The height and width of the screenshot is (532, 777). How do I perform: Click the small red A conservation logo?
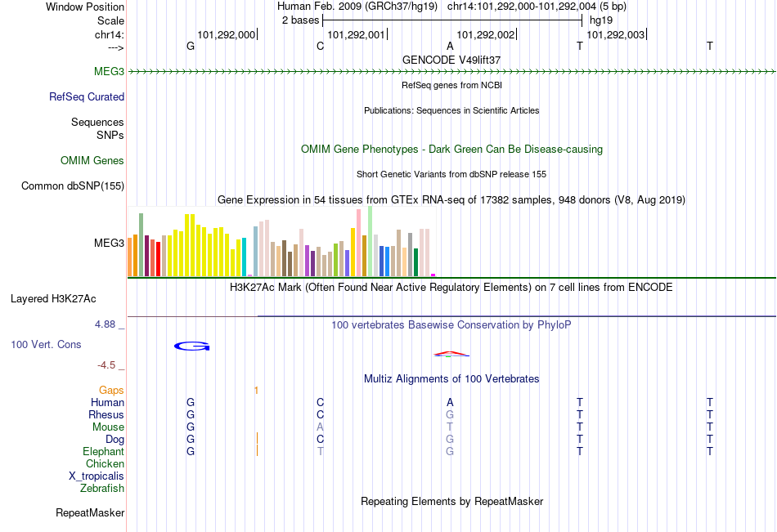point(451,354)
